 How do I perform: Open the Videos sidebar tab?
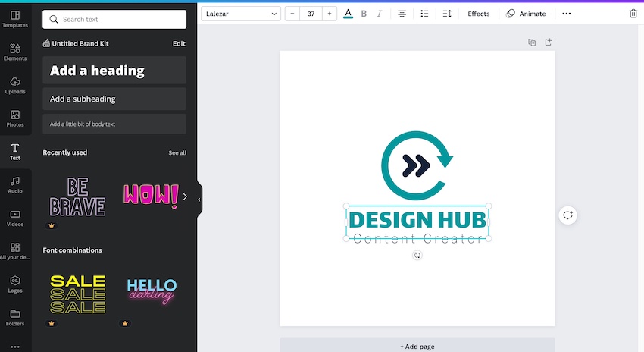click(x=15, y=218)
